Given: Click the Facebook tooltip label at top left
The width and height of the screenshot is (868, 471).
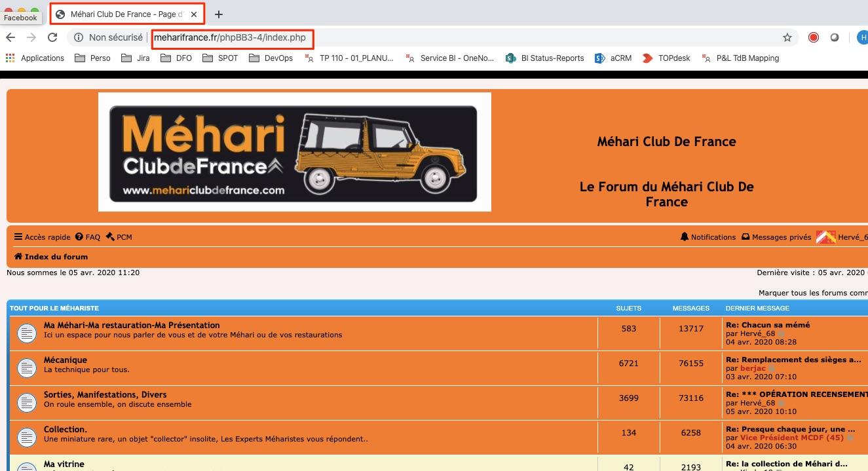Looking at the screenshot, I should coord(20,18).
